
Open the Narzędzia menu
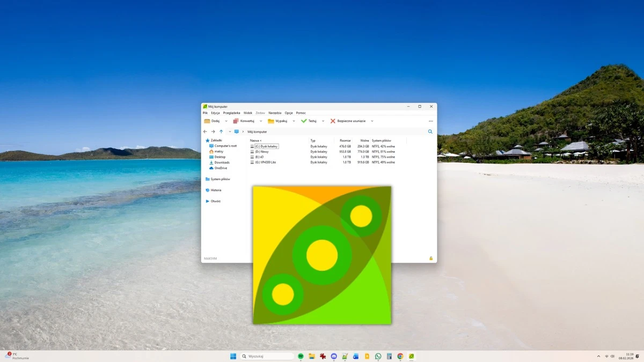coord(275,113)
